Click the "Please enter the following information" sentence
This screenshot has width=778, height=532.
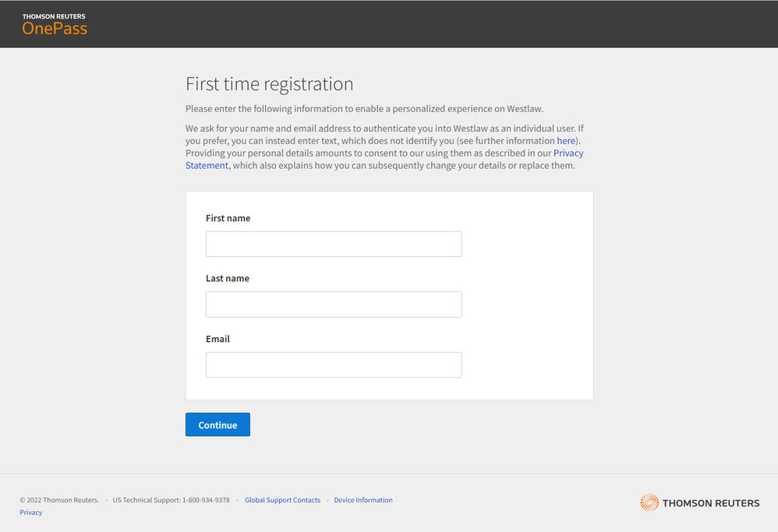[364, 109]
